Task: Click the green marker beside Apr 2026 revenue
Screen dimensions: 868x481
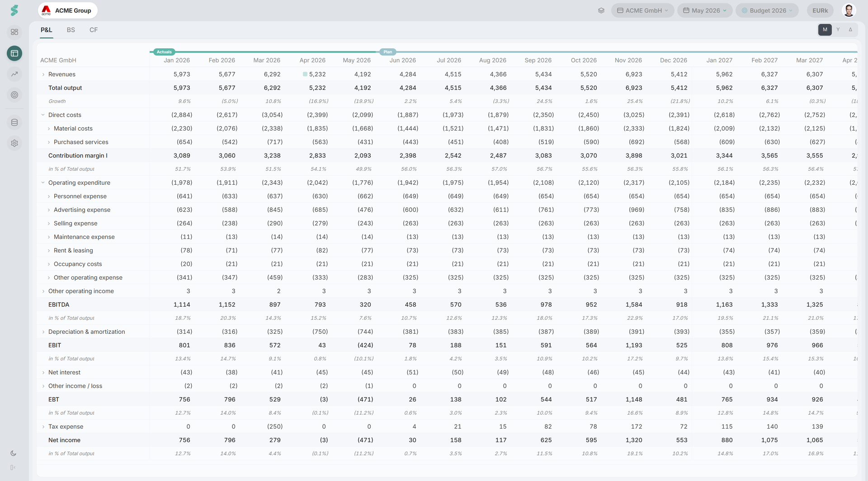Action: point(305,74)
